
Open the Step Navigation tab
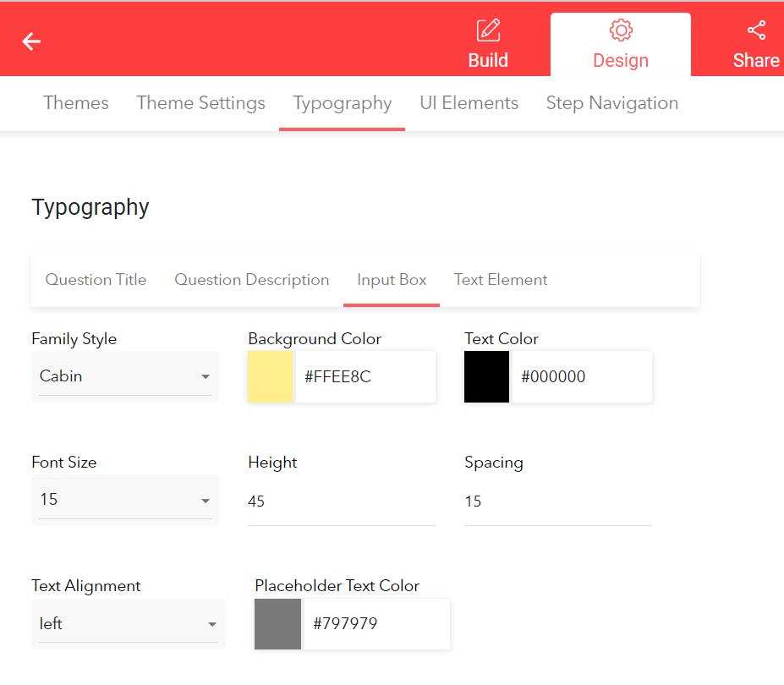612,103
